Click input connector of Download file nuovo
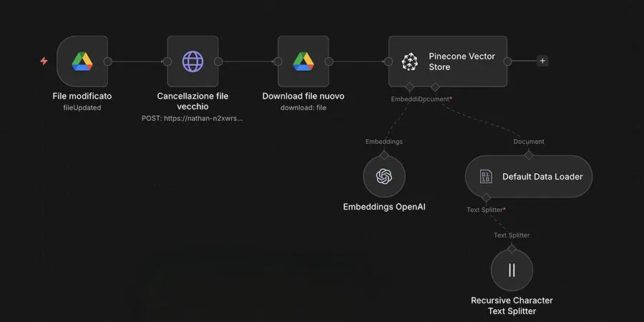This screenshot has width=644, height=322. coord(278,62)
